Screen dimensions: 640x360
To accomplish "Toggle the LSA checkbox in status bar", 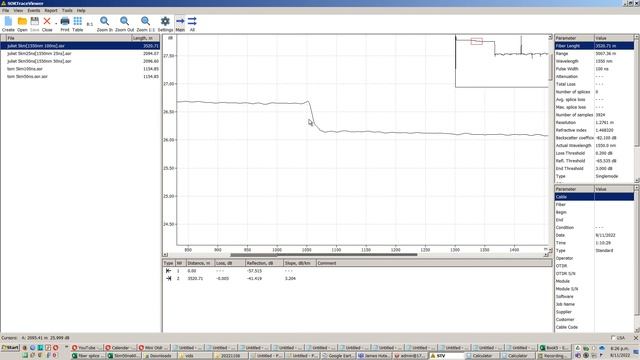I will pyautogui.click(x=613, y=338).
